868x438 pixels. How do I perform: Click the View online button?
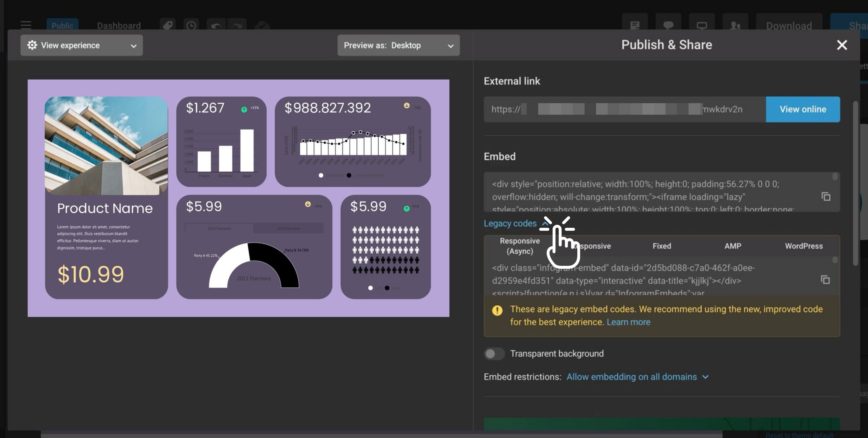tap(803, 109)
